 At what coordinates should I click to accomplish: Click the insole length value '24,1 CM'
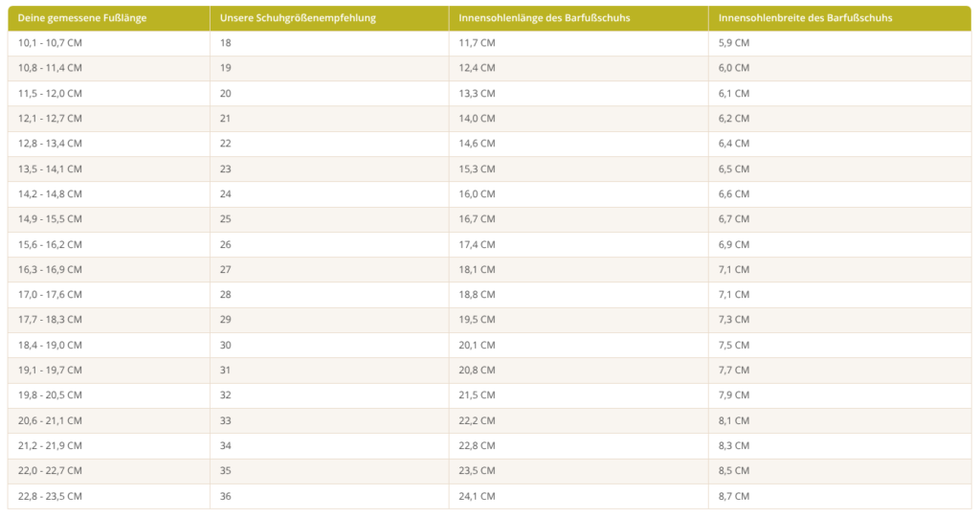tap(477, 496)
